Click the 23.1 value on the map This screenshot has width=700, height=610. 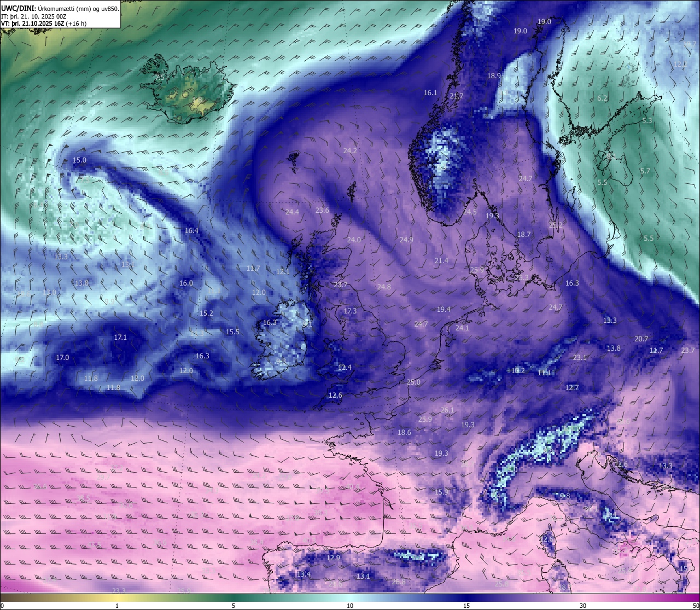pos(580,358)
